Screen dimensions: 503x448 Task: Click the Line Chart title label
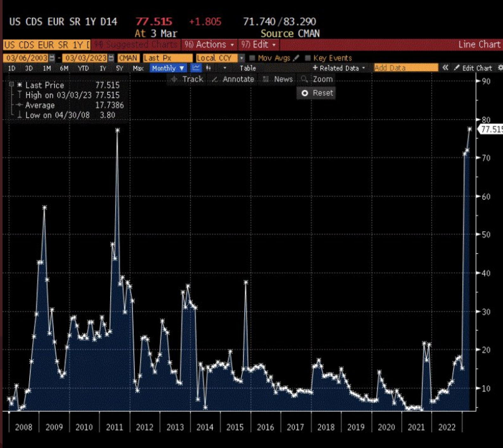[479, 44]
